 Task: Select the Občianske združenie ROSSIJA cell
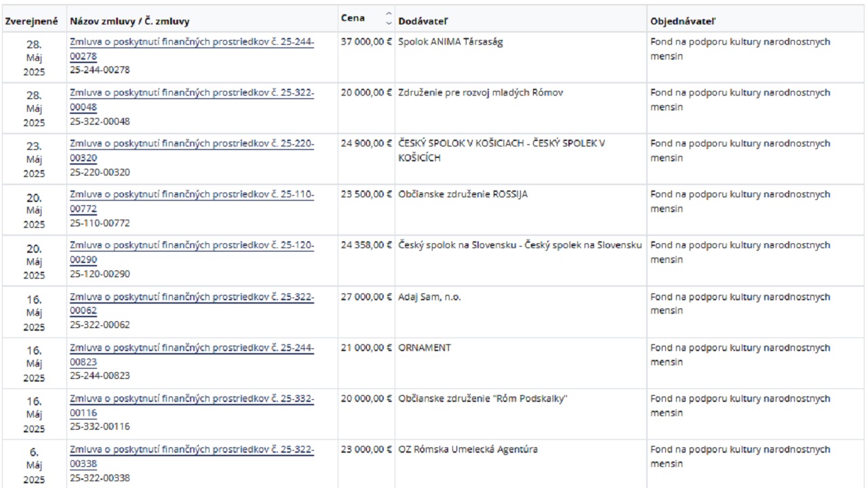point(462,195)
